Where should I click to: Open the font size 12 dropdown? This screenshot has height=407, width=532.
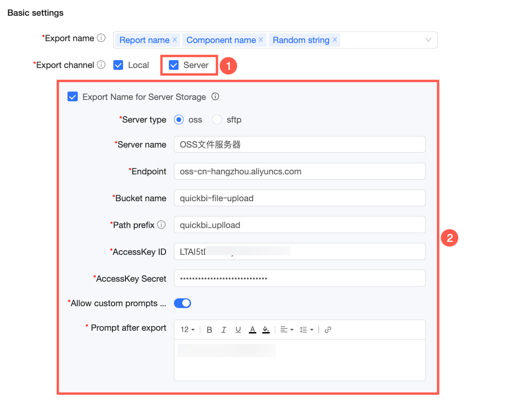click(x=188, y=330)
